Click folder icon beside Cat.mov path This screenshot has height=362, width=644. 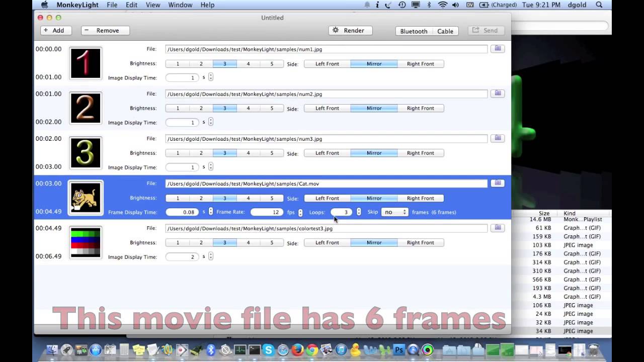498,183
